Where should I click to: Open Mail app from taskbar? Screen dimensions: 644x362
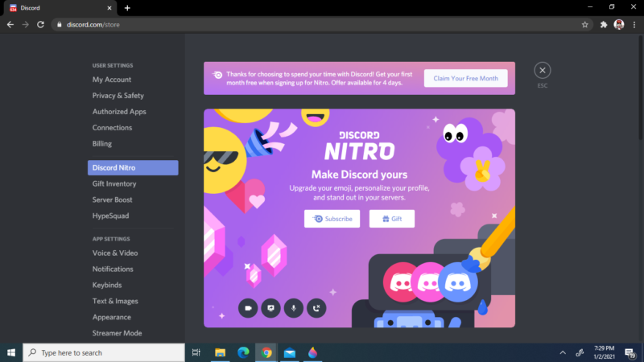pos(290,352)
